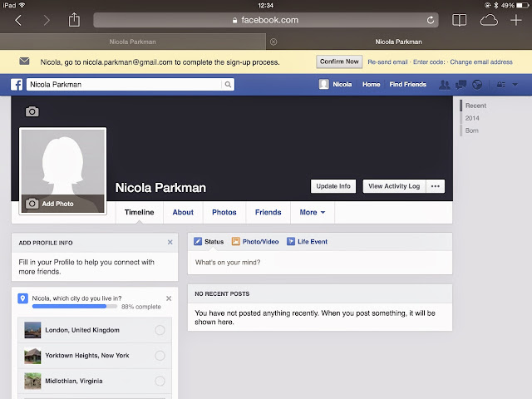Select Yorktown Heights, New York radio button

click(x=160, y=356)
